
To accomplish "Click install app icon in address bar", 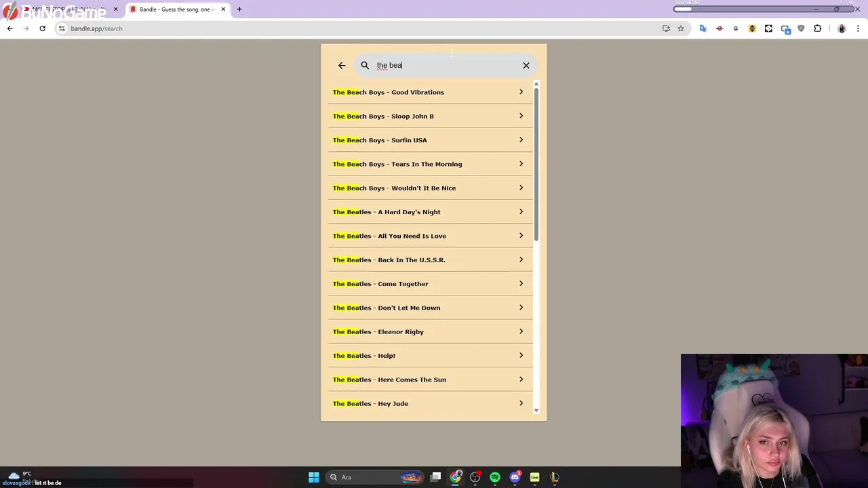I will pos(666,28).
